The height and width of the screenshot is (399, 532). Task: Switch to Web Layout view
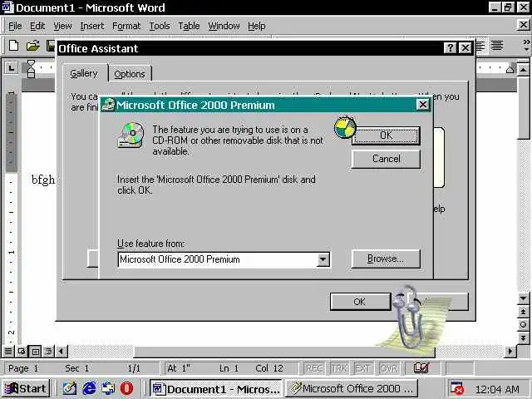[x=22, y=352]
